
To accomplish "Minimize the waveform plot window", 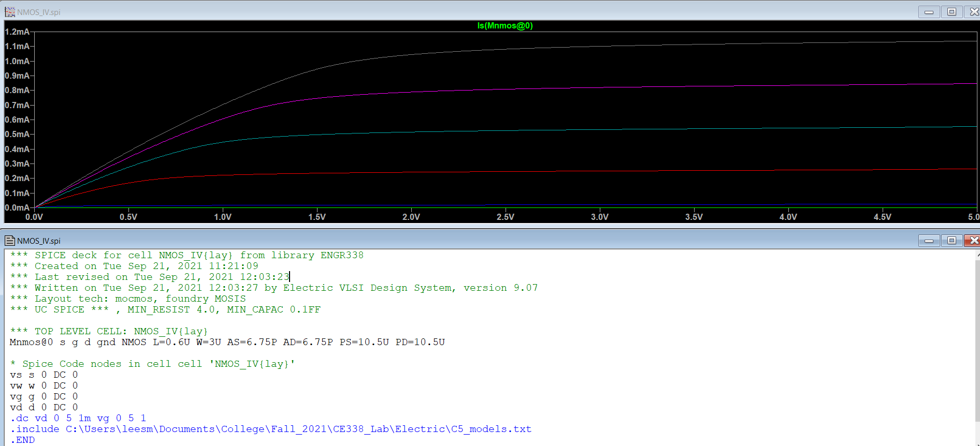I will coord(929,12).
